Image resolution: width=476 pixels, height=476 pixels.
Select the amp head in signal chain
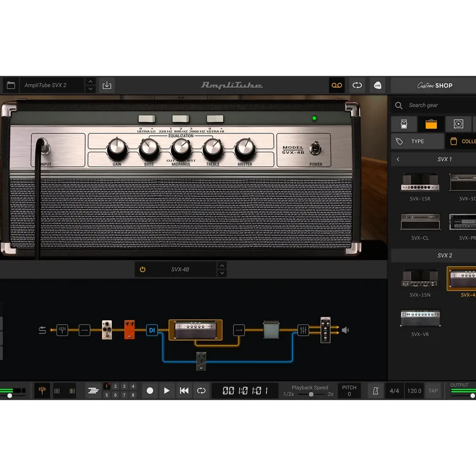(x=195, y=330)
